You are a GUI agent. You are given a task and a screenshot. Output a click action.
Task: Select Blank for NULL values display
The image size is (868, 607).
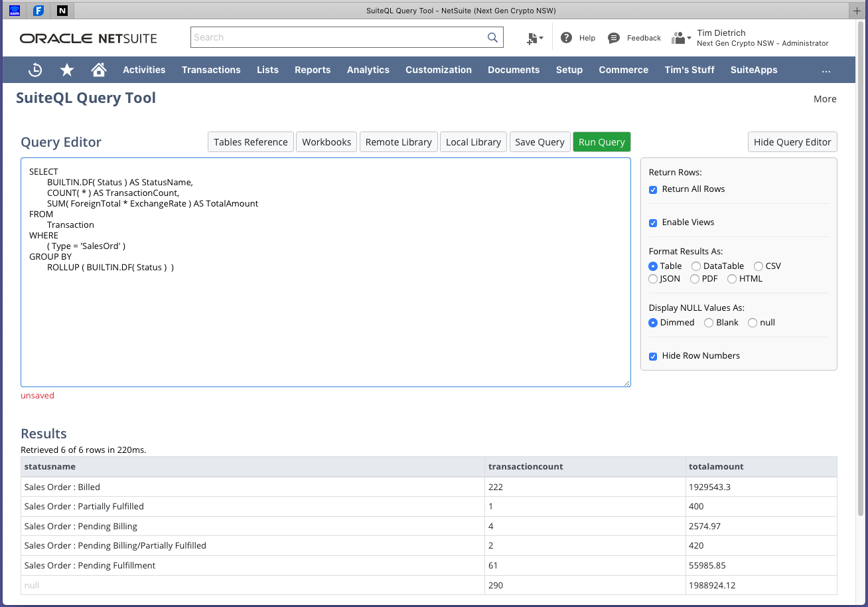pos(709,323)
